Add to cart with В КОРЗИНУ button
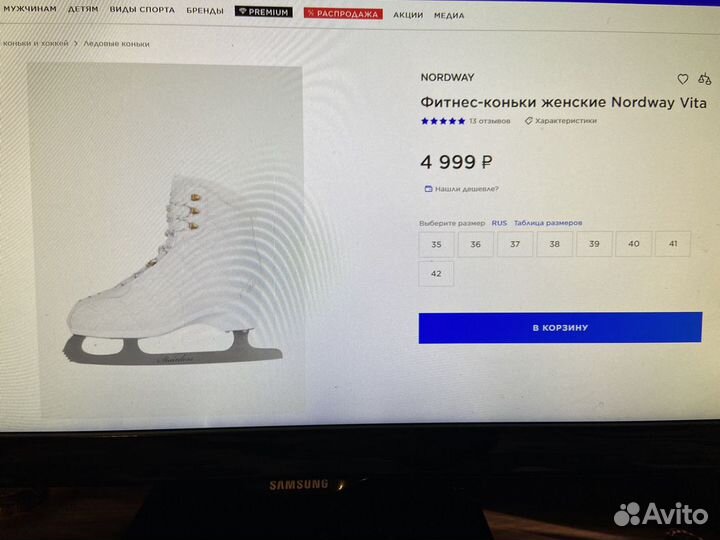This screenshot has height=540, width=720. pyautogui.click(x=560, y=328)
